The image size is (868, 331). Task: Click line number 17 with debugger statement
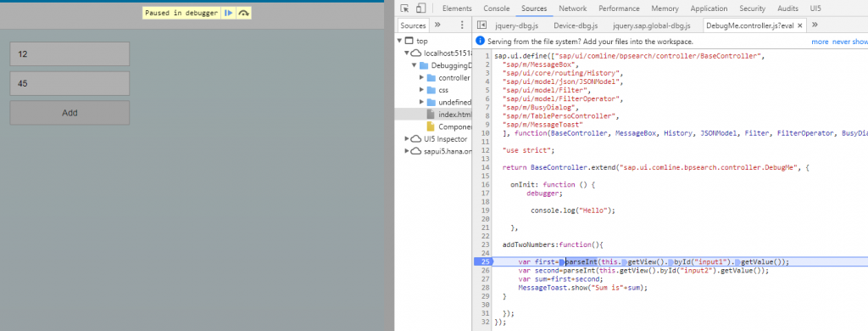(486, 193)
